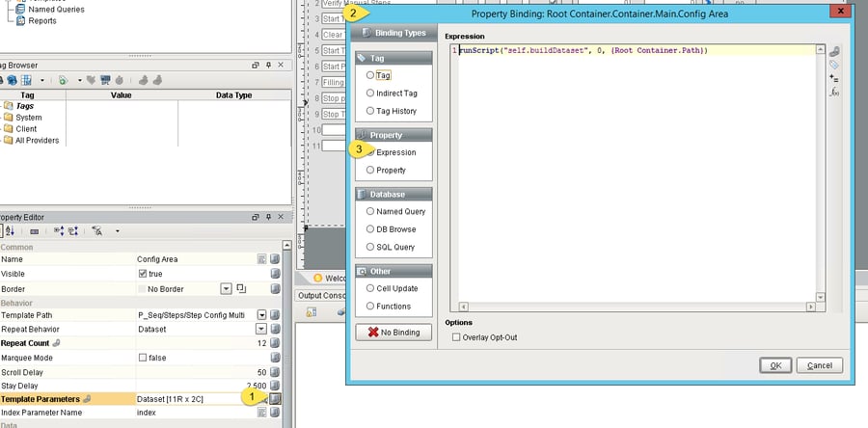Select Cell Update binding type

pyautogui.click(x=369, y=288)
